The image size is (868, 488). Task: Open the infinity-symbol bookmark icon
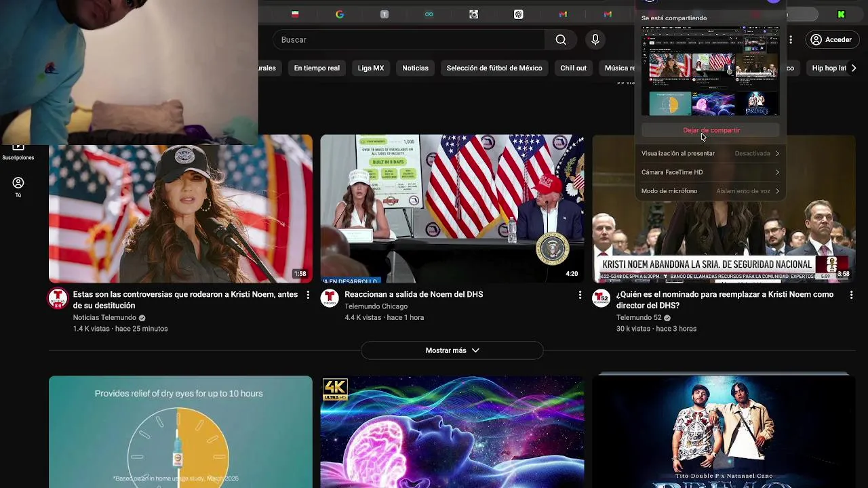429,14
